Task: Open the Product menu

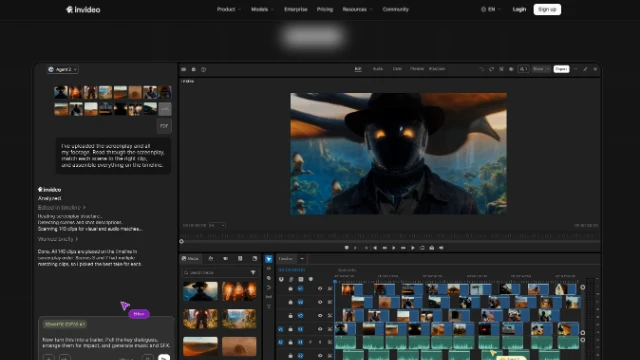Action: click(x=229, y=9)
